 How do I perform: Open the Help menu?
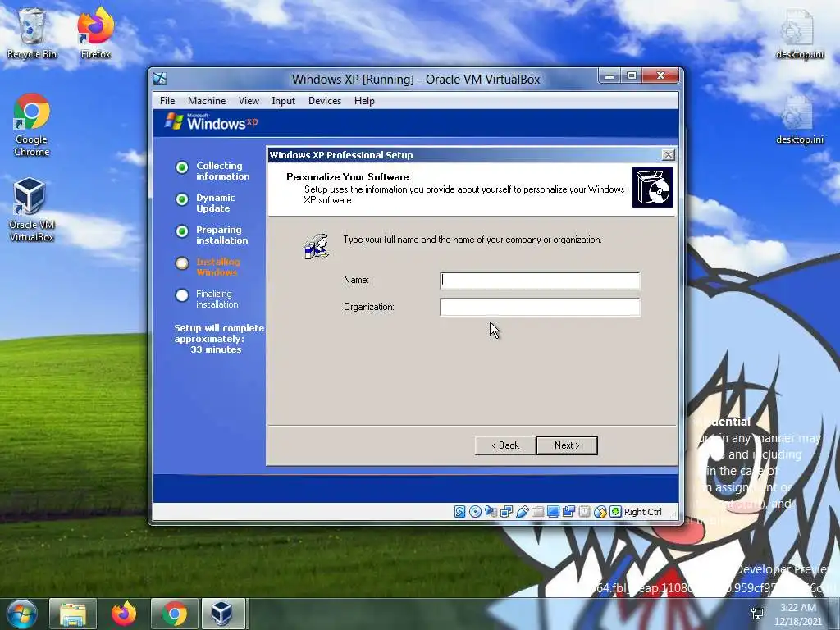tap(364, 101)
